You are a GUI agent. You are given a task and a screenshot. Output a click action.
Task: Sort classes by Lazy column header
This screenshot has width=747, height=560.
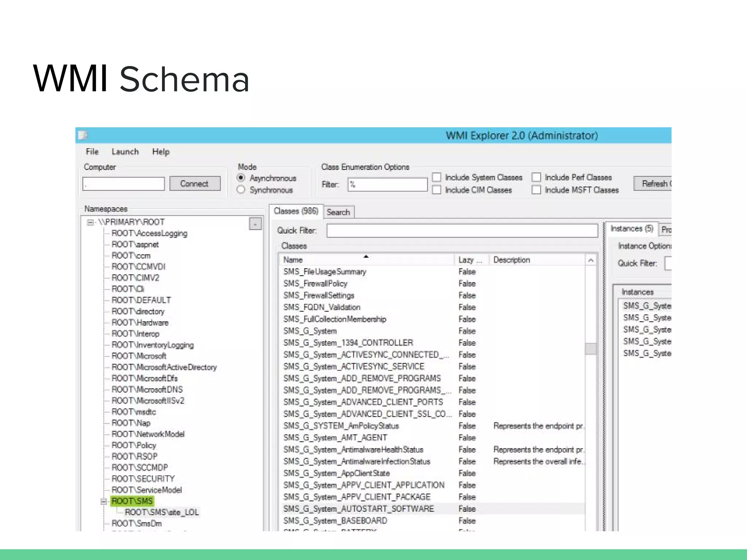click(x=471, y=260)
